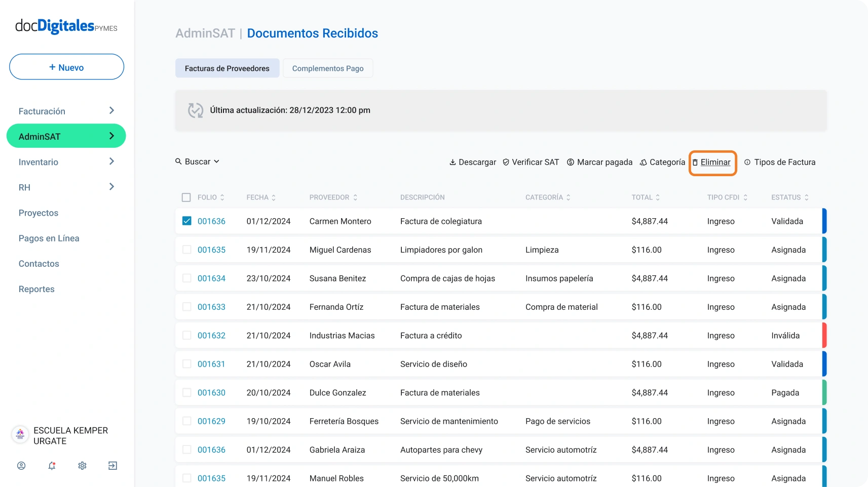The width and height of the screenshot is (868, 487).
Task: Open Proyectos in the sidebar
Action: [39, 213]
